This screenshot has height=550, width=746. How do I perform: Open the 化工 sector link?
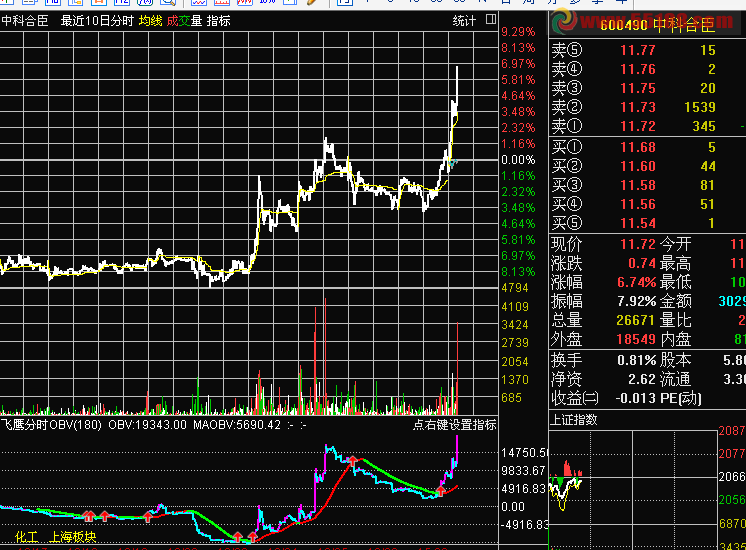point(26,537)
